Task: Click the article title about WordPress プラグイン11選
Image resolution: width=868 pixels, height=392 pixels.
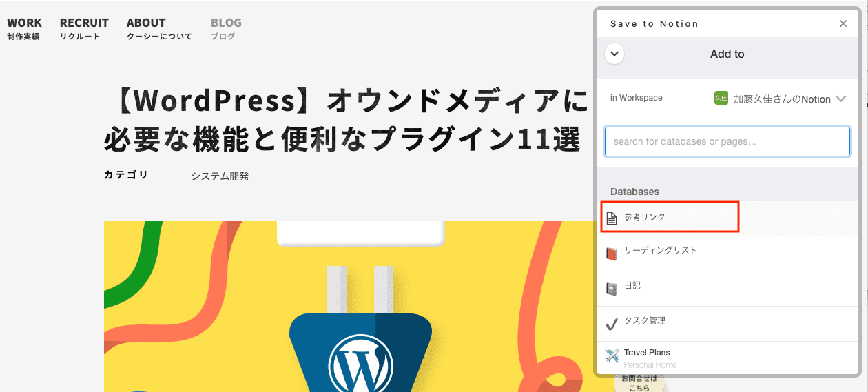Action: (x=344, y=121)
